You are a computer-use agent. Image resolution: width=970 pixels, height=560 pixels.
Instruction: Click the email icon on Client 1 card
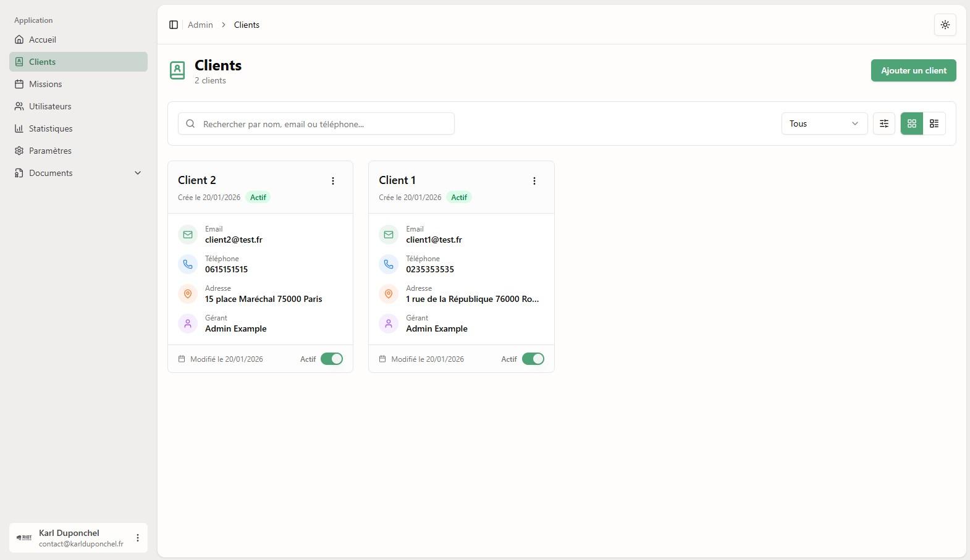pyautogui.click(x=389, y=235)
